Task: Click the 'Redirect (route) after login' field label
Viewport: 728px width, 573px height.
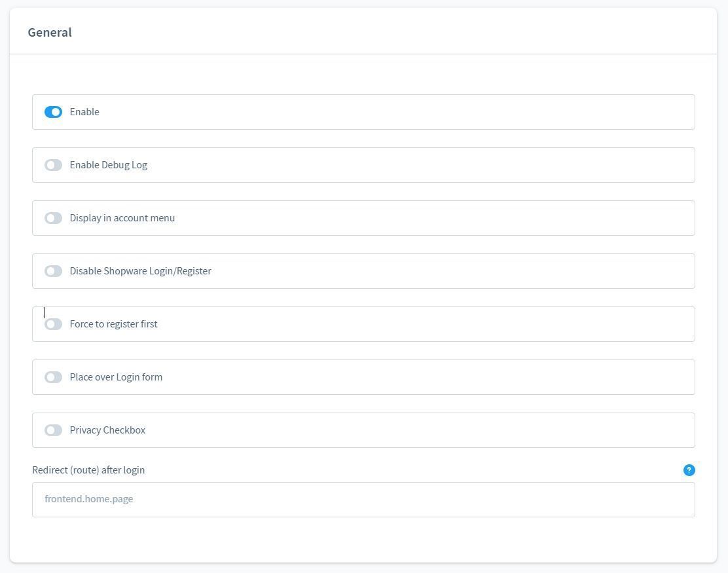Action: pos(88,470)
